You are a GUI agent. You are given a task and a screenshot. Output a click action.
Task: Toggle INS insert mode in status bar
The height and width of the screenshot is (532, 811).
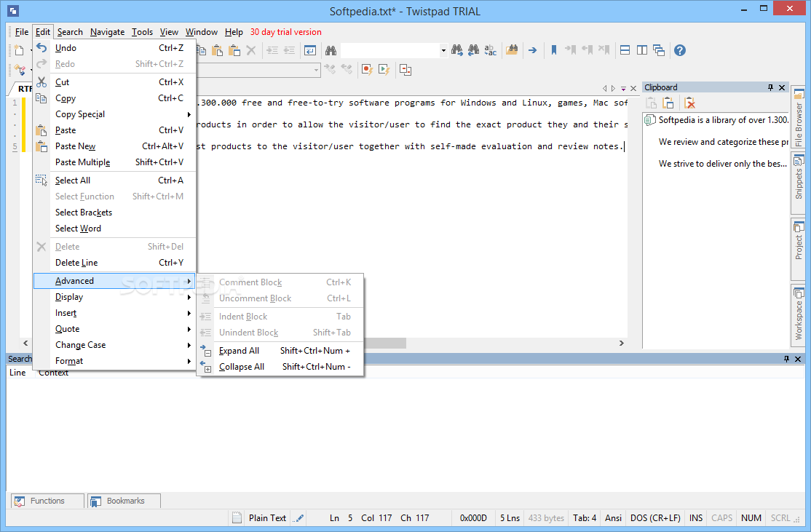pyautogui.click(x=696, y=518)
